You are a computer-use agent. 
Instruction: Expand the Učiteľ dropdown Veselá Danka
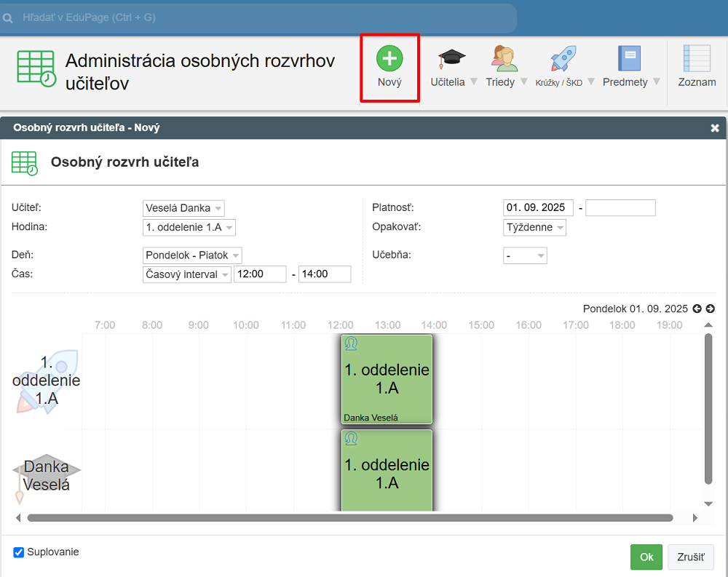183,208
